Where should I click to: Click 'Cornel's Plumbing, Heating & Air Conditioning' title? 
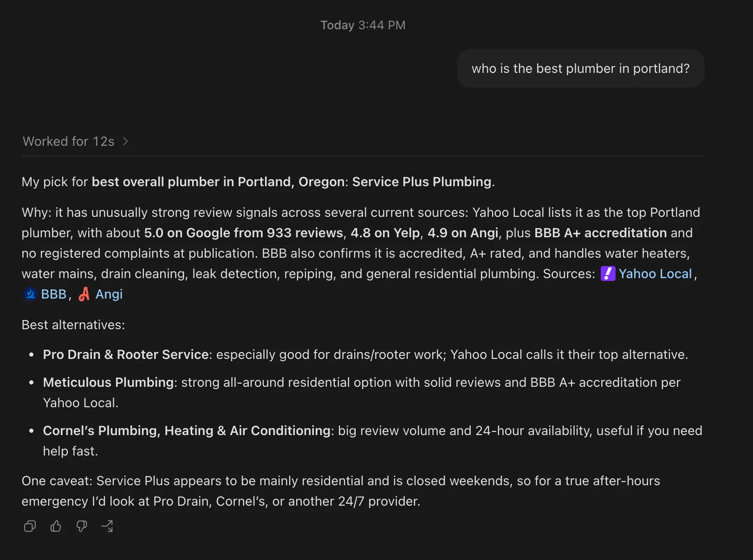[x=187, y=430]
